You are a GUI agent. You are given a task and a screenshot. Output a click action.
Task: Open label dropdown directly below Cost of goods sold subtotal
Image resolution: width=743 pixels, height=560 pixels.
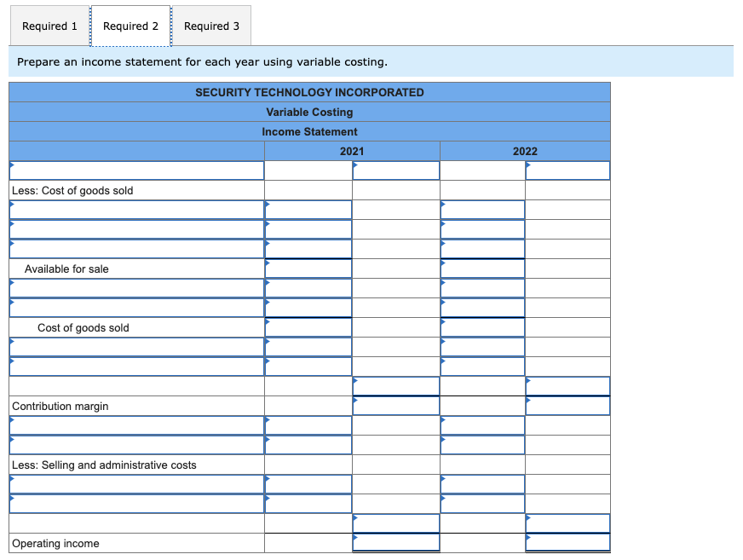[x=137, y=347]
